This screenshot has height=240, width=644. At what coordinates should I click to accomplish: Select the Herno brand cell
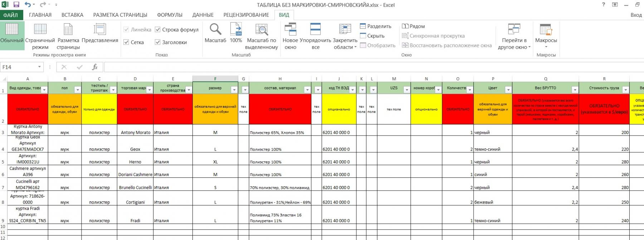coord(135,159)
